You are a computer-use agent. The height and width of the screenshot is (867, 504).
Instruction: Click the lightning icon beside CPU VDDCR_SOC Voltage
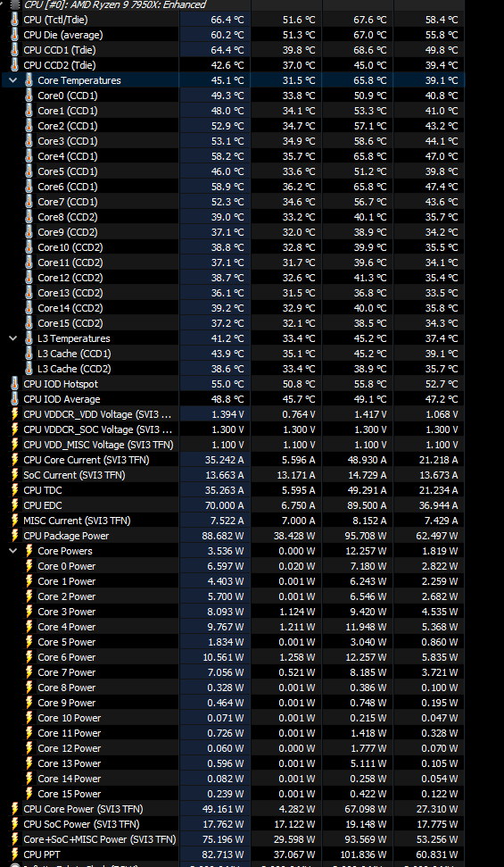coord(15,429)
